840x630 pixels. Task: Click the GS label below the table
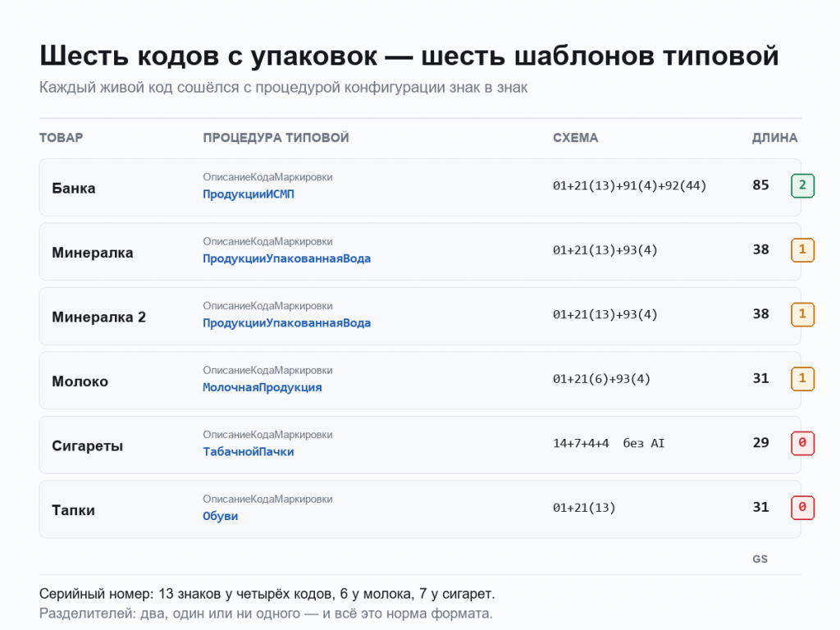click(x=760, y=559)
